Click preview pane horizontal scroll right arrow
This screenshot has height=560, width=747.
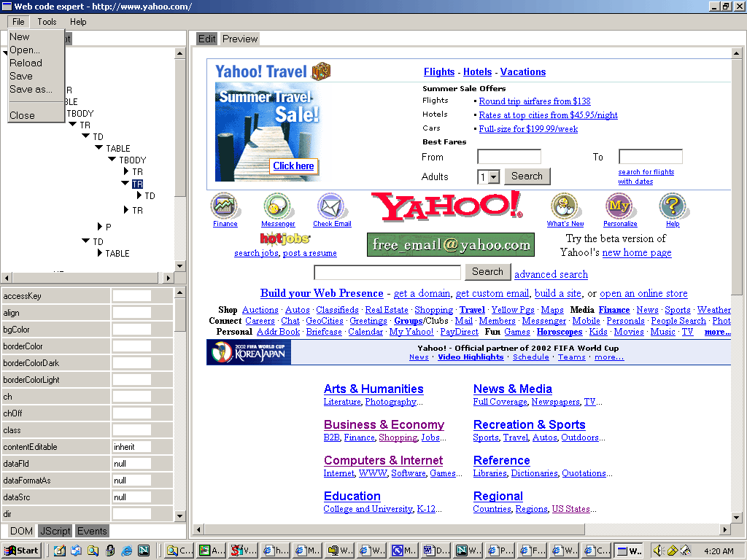coord(724,529)
